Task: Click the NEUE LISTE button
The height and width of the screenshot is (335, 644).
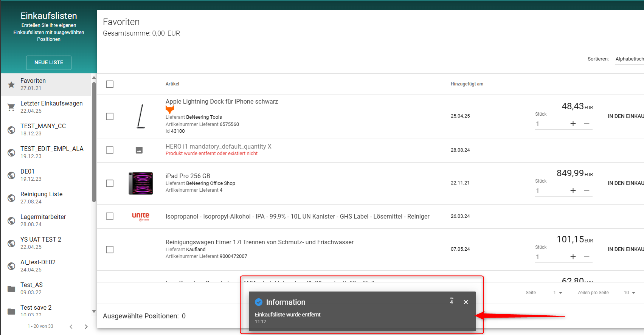Action: [x=49, y=63]
